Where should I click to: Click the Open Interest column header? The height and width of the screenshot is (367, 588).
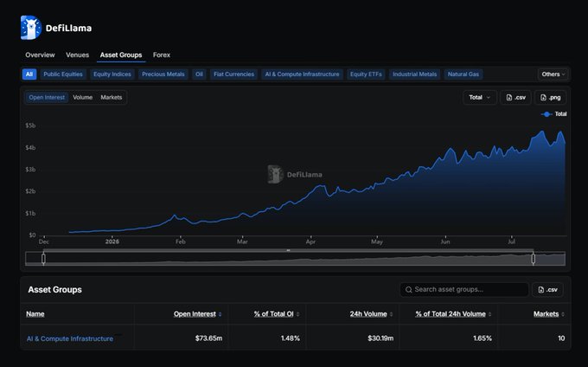(x=195, y=314)
